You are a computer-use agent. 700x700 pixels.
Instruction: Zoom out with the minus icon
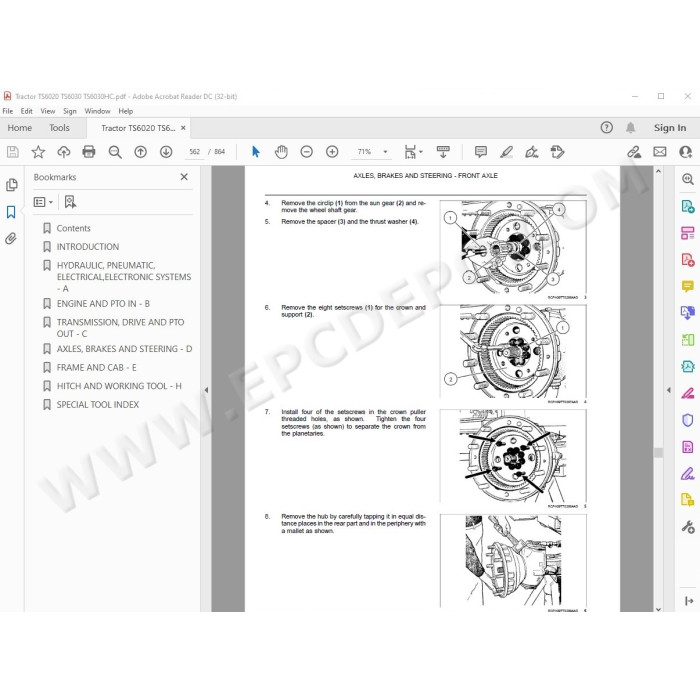point(306,152)
